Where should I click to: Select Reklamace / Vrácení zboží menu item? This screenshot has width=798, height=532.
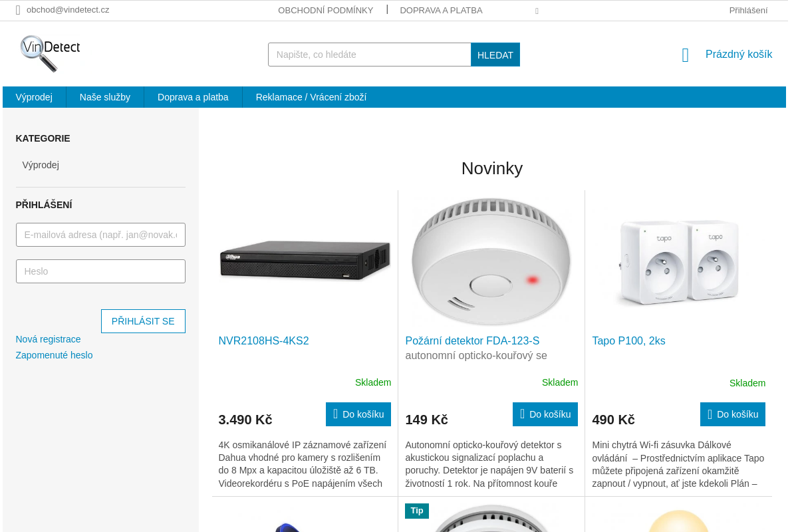click(311, 97)
